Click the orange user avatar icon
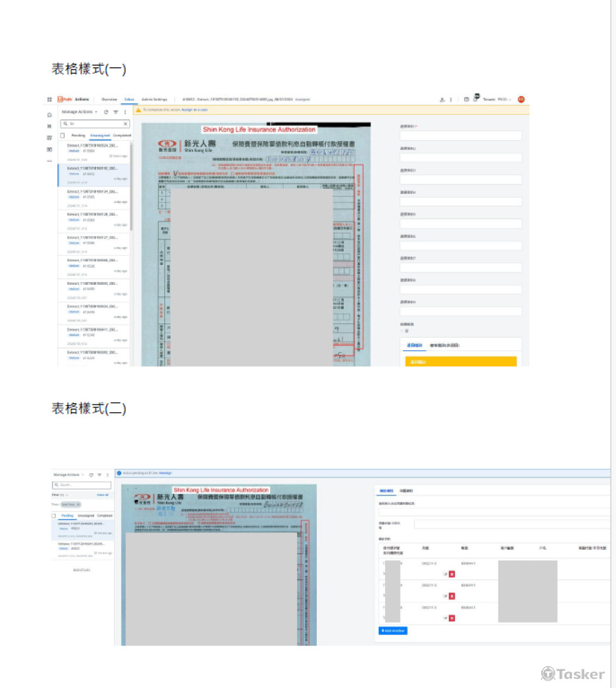616x688 pixels. [521, 99]
